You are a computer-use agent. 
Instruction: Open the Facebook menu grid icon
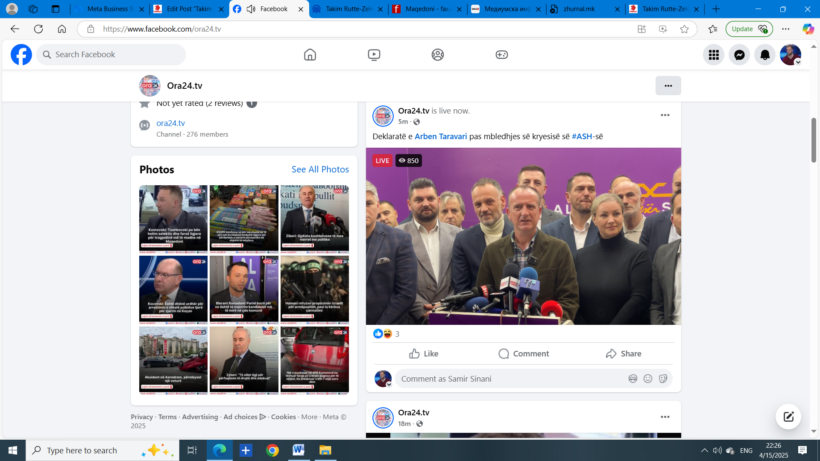[714, 54]
